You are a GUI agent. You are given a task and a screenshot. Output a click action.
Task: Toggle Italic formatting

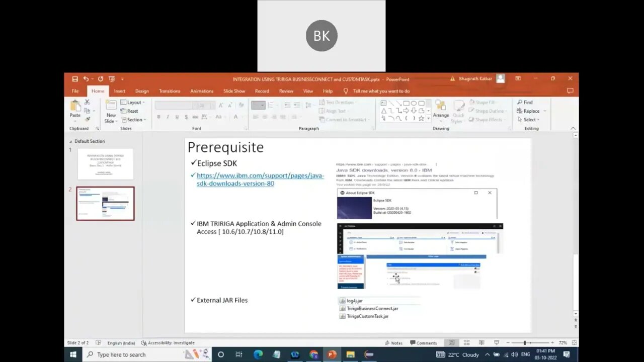coord(168,117)
